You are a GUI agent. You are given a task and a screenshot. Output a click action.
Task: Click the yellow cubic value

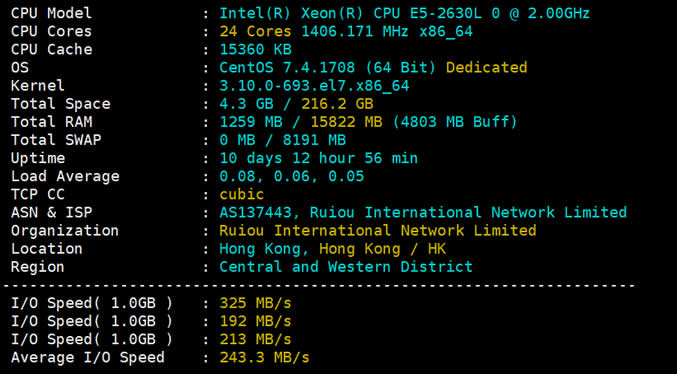coord(242,195)
